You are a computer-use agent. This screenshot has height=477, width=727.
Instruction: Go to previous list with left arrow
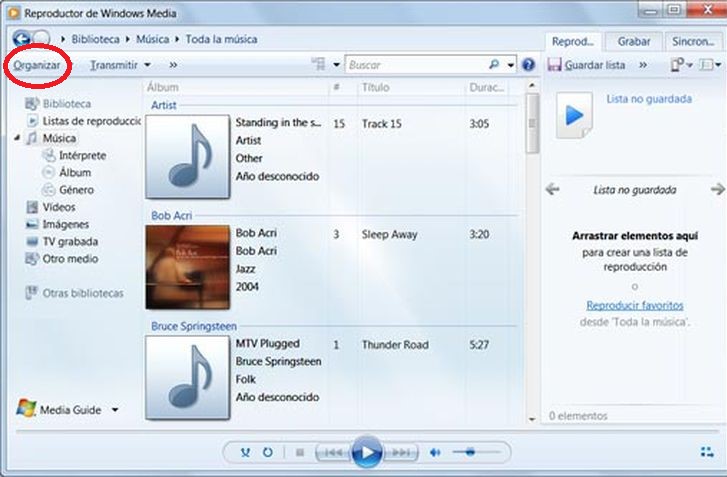pos(553,189)
